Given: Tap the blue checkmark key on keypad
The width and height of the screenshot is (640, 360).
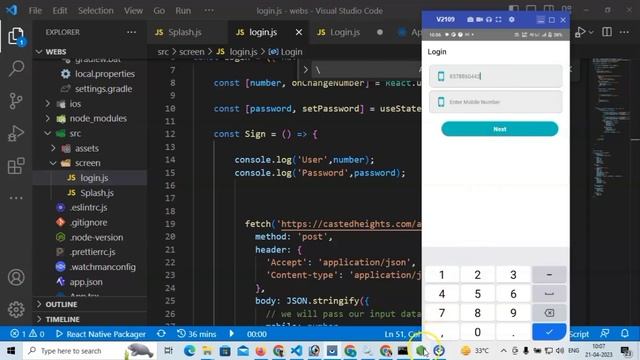Looking at the screenshot, I should tap(549, 332).
